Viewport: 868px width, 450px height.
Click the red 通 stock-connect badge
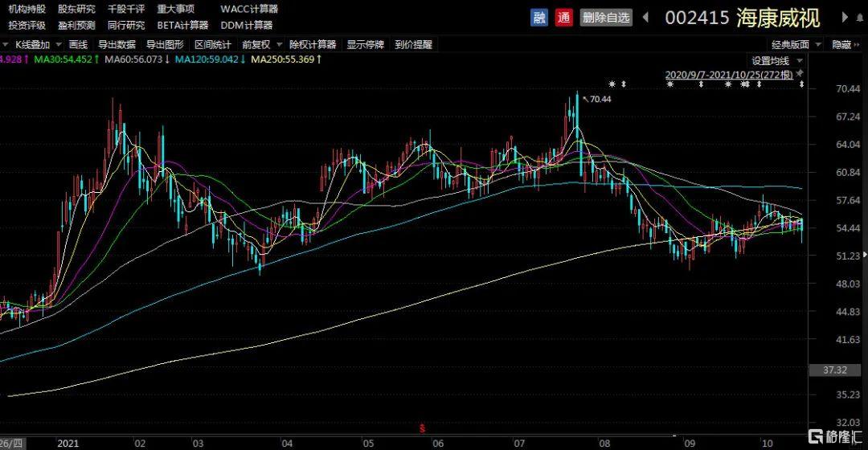click(x=563, y=18)
